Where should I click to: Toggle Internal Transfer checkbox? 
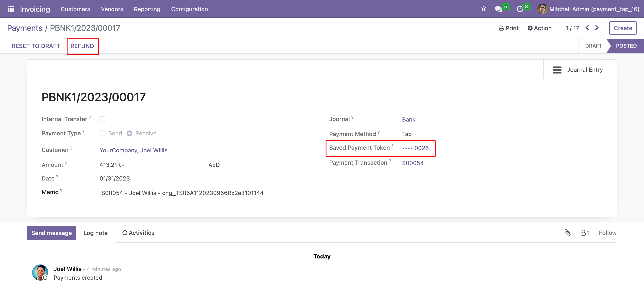(102, 119)
